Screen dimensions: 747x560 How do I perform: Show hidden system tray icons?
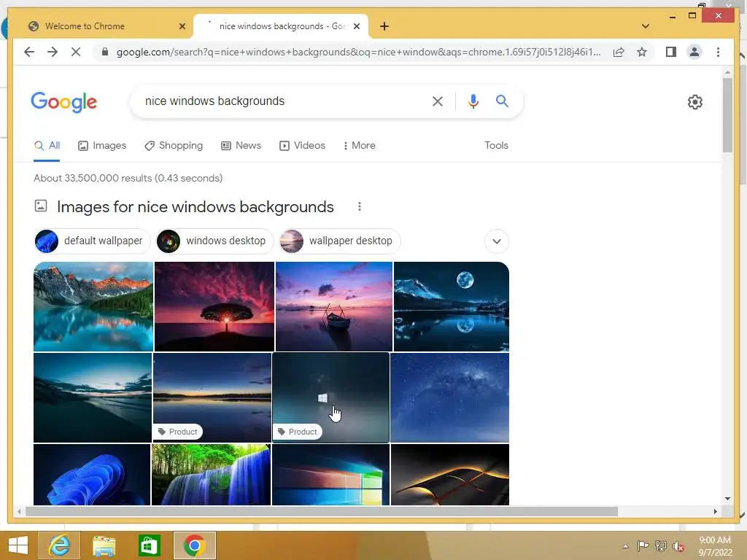point(625,546)
